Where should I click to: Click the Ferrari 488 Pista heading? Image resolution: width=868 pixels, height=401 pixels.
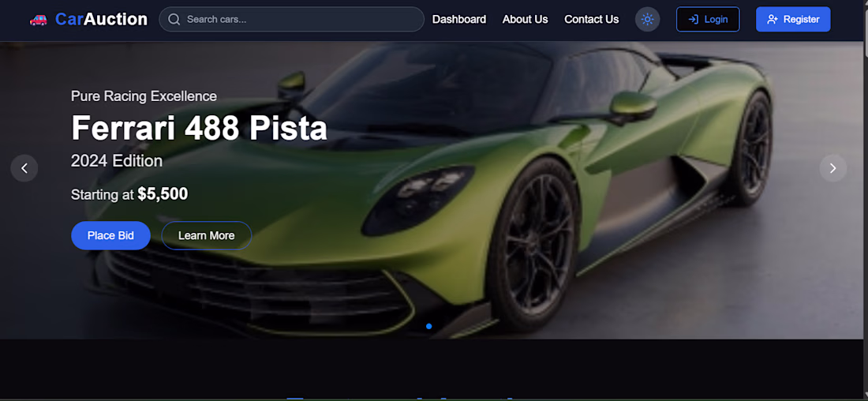pyautogui.click(x=200, y=128)
